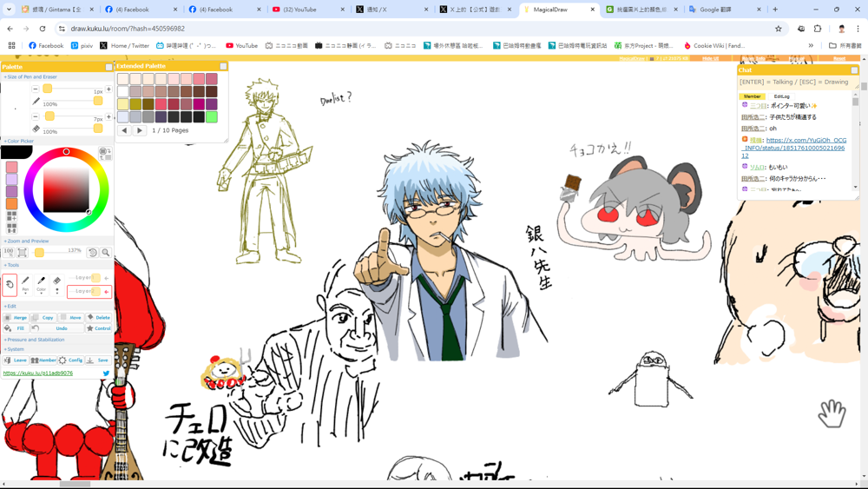The width and height of the screenshot is (868, 489).
Task: Click Room Info in top bar
Action: 753,58
